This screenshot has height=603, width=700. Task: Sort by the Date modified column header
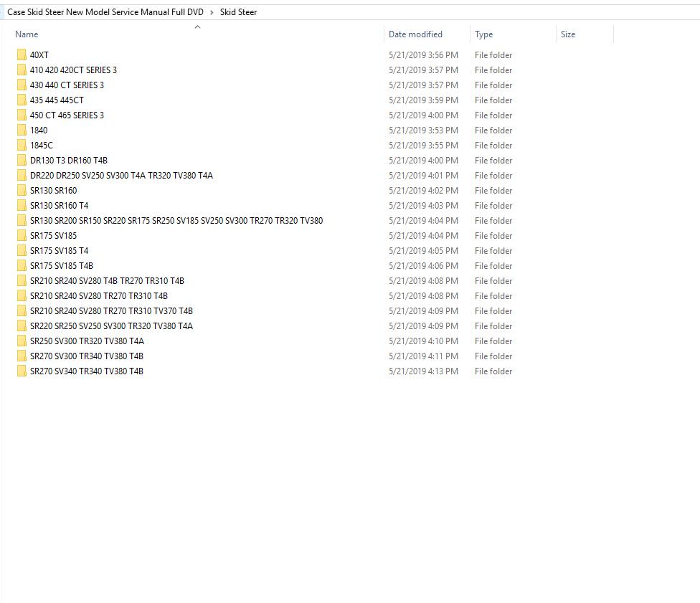[x=415, y=34]
